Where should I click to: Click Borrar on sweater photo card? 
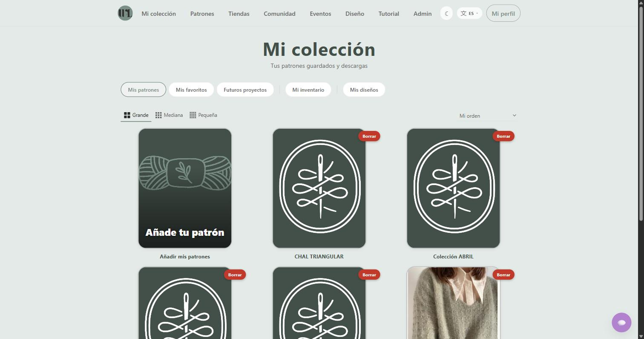503,275
